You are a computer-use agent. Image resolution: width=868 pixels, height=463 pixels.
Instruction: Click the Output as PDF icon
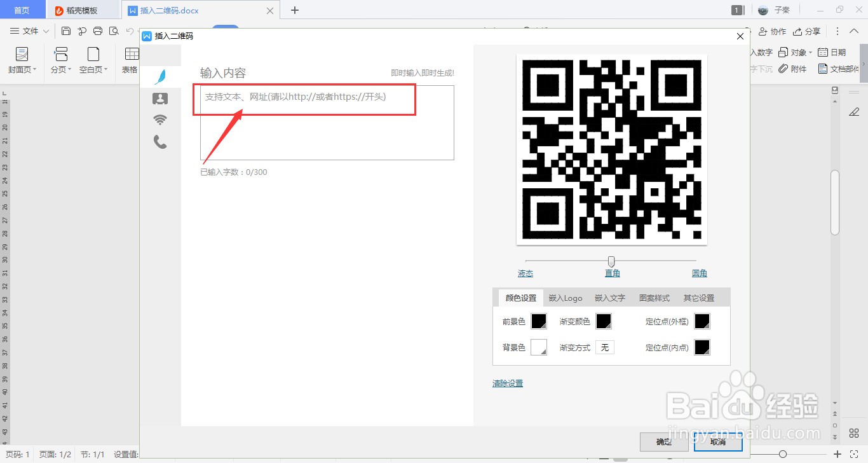point(82,31)
